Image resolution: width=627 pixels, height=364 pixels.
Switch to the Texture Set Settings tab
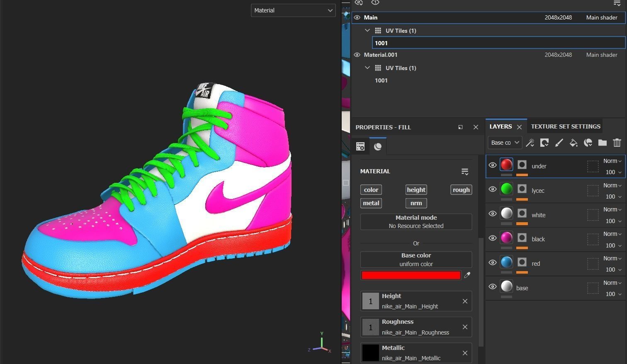(x=566, y=126)
